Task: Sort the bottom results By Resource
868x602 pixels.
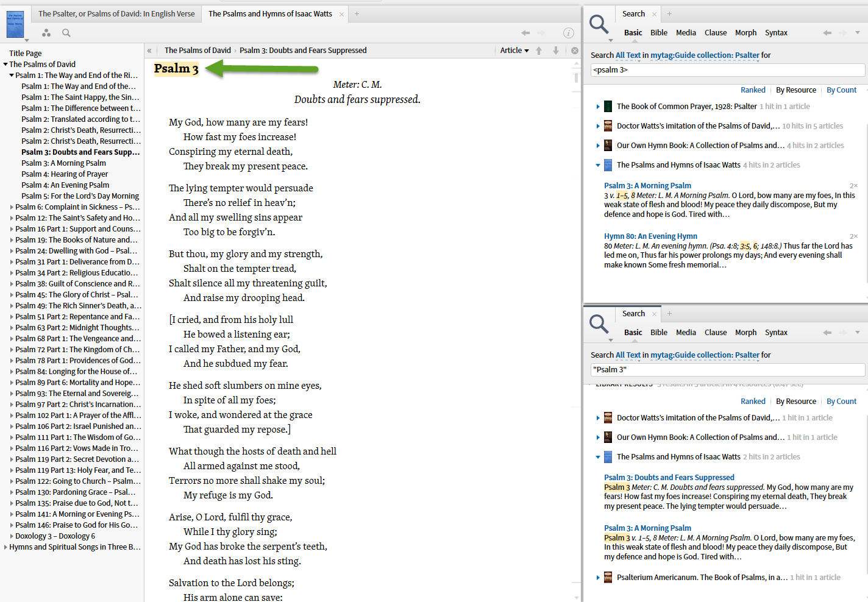Action: pos(795,402)
